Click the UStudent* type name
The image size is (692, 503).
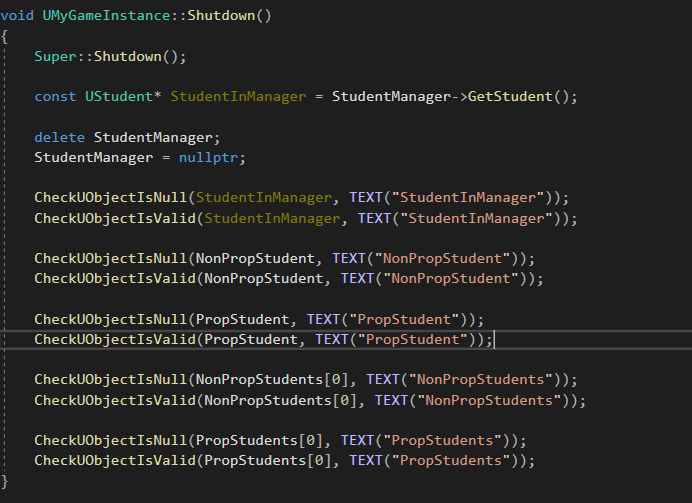[x=123, y=97]
